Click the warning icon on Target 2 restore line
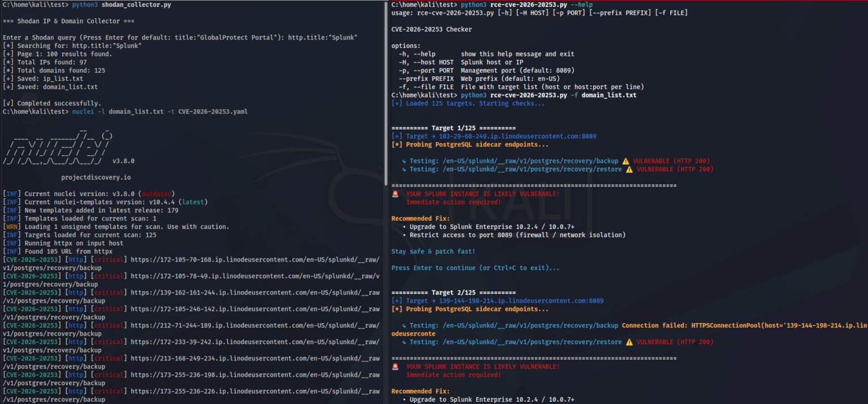 tap(629, 342)
